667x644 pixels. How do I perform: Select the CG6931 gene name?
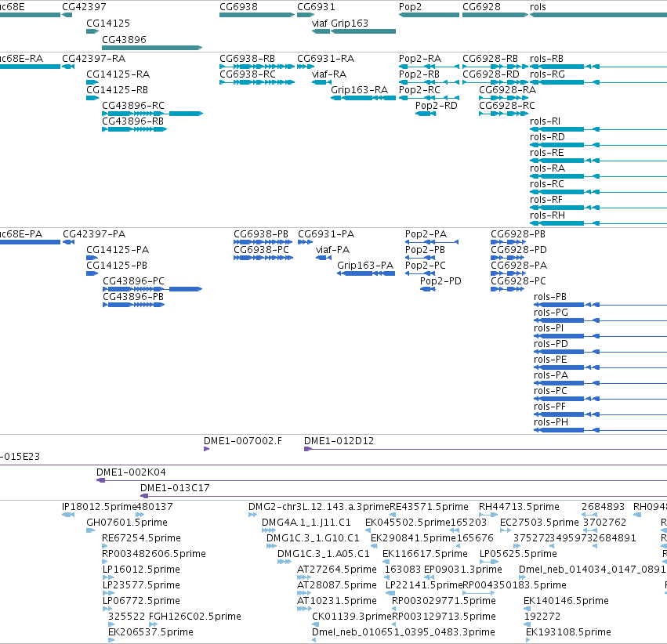316,7
